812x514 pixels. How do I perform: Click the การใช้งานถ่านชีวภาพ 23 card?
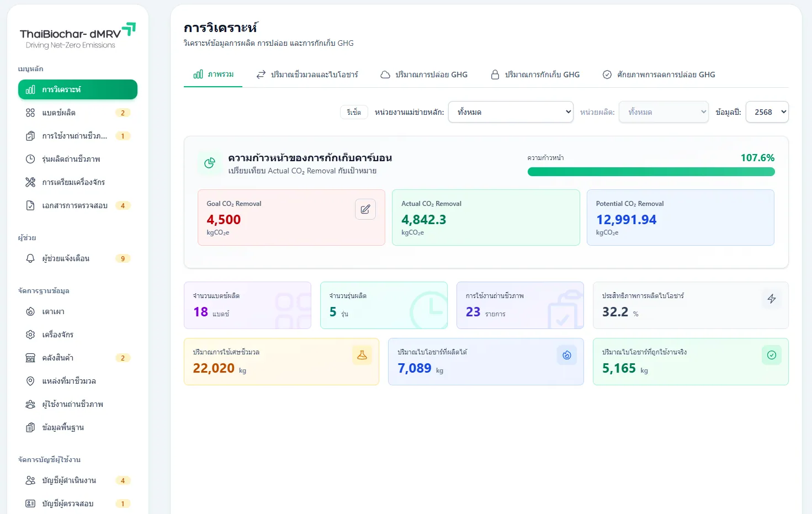[520, 305]
